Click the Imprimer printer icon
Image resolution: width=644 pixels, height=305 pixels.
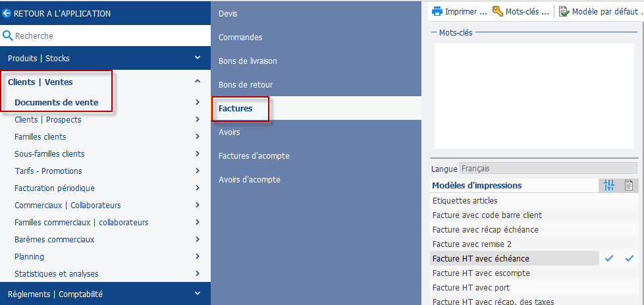[437, 11]
